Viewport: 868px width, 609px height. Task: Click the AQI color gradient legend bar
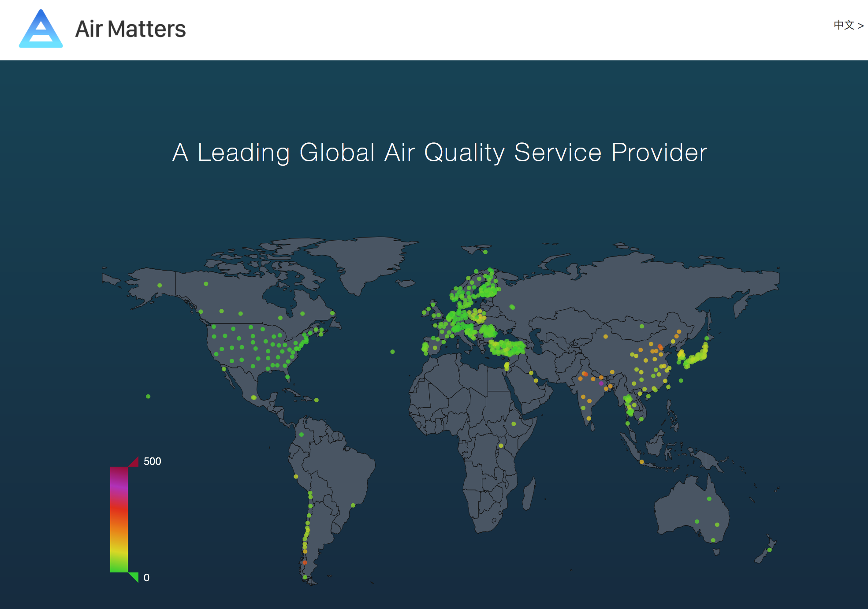tap(119, 519)
